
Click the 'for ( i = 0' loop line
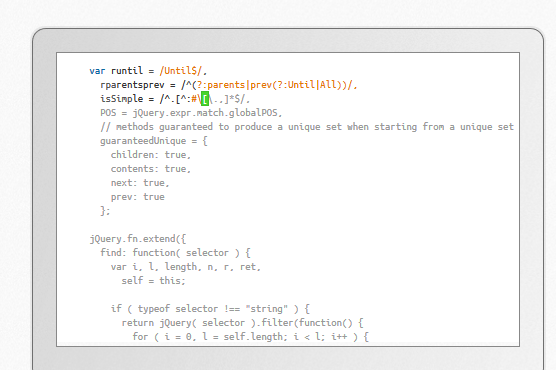coord(251,337)
